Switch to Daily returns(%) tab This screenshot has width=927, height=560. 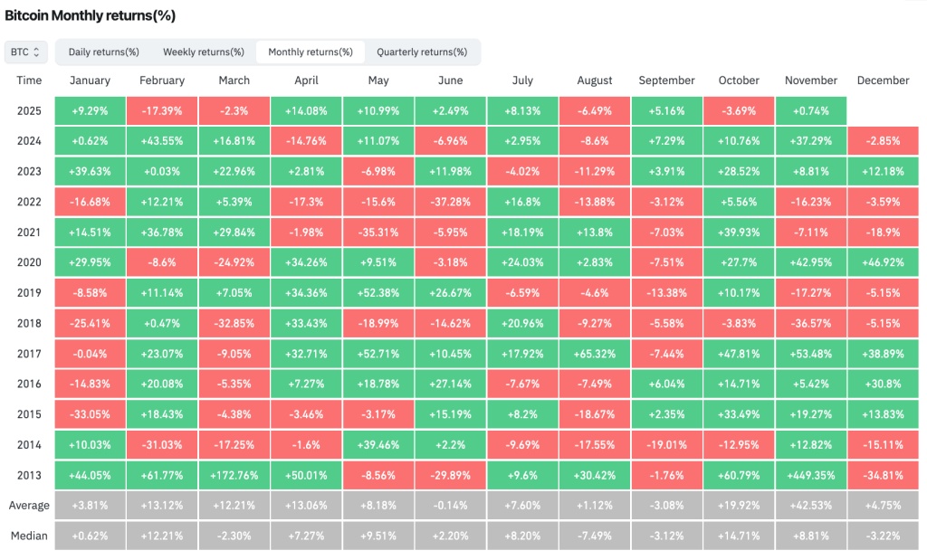[x=103, y=52]
